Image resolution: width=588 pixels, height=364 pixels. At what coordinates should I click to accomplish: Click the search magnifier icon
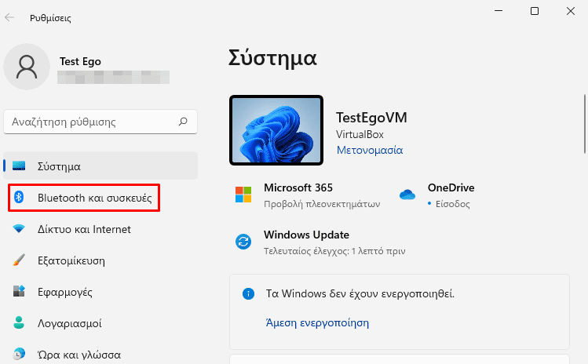pyautogui.click(x=183, y=122)
